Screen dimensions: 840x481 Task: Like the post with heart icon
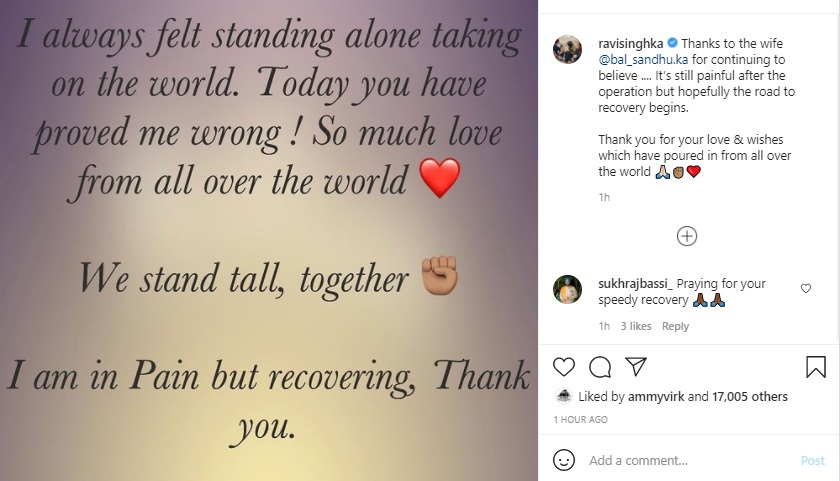[x=565, y=367]
